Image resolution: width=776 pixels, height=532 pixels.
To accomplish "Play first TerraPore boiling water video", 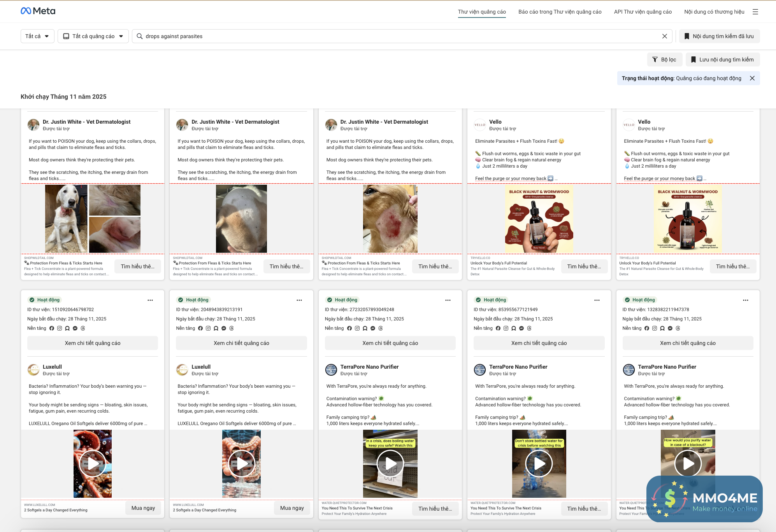I will click(x=390, y=464).
